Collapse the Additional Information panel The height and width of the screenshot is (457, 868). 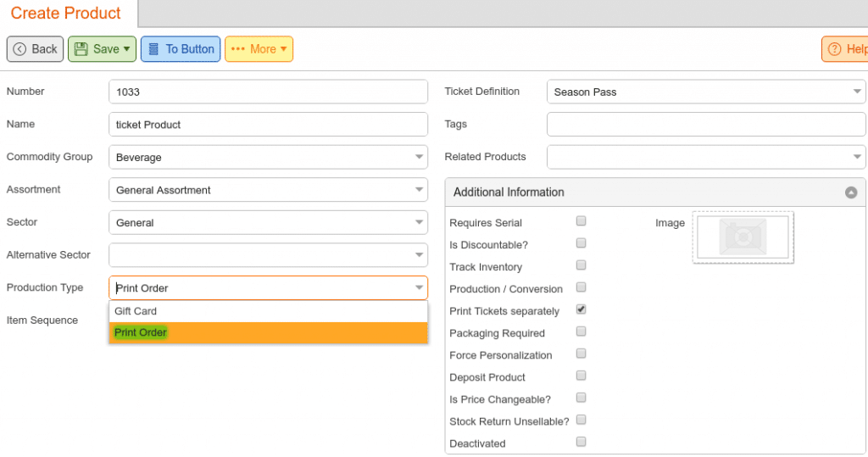pos(851,192)
